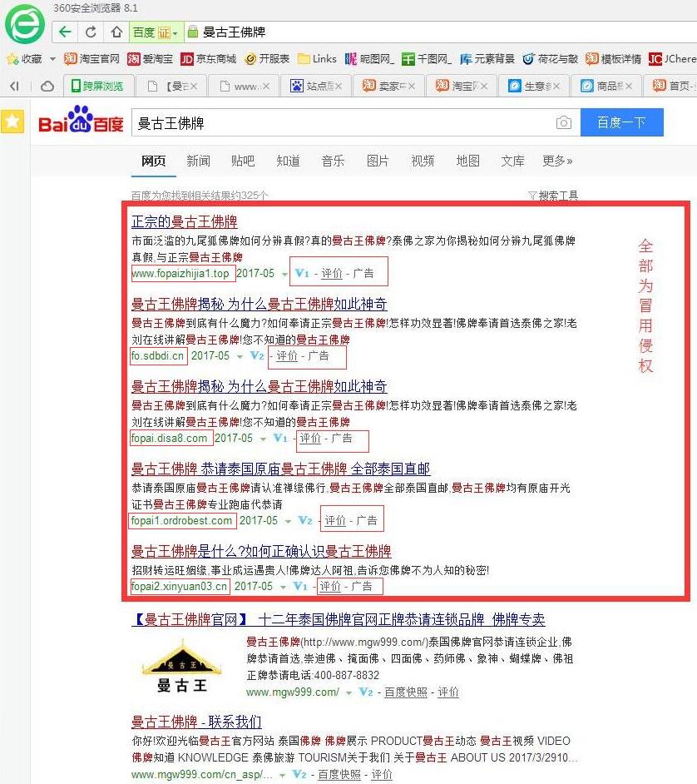
Task: Open the Links bookmark folder
Action: (317, 59)
